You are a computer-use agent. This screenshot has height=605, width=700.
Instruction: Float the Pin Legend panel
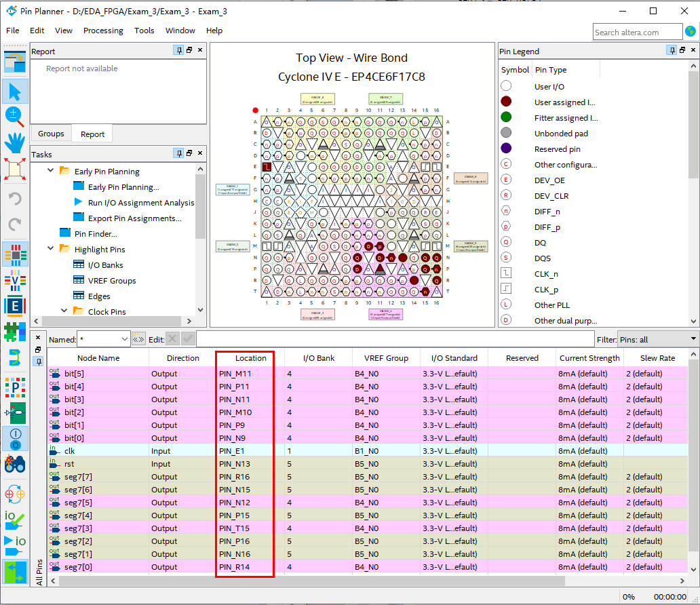(682, 50)
